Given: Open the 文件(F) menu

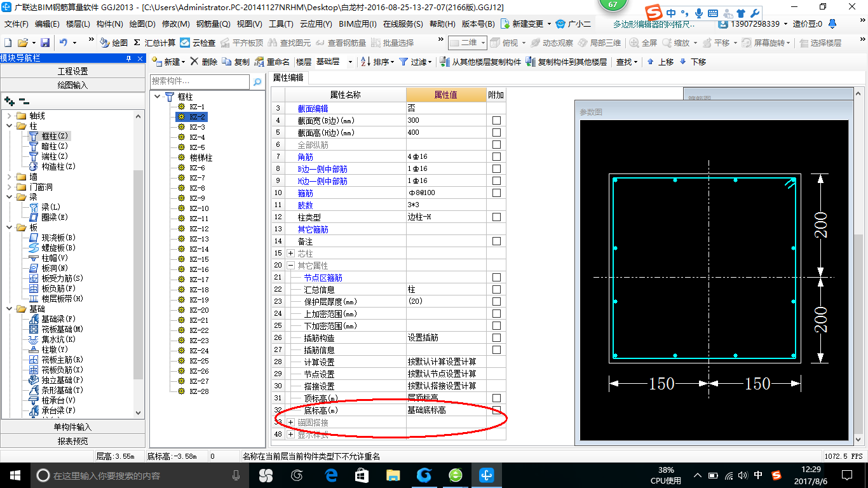Looking at the screenshot, I should coord(17,24).
